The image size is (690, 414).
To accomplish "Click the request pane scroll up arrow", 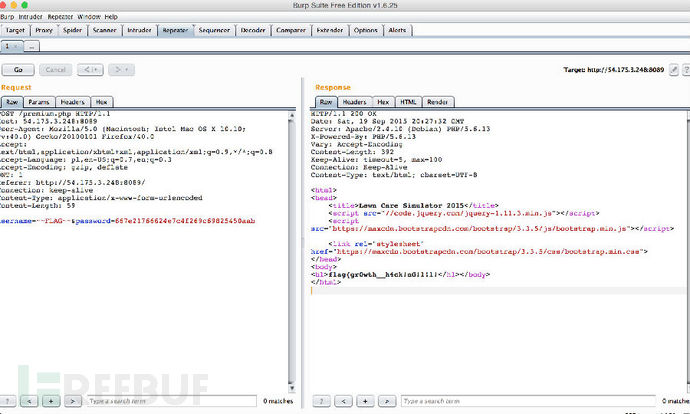I will (x=291, y=115).
